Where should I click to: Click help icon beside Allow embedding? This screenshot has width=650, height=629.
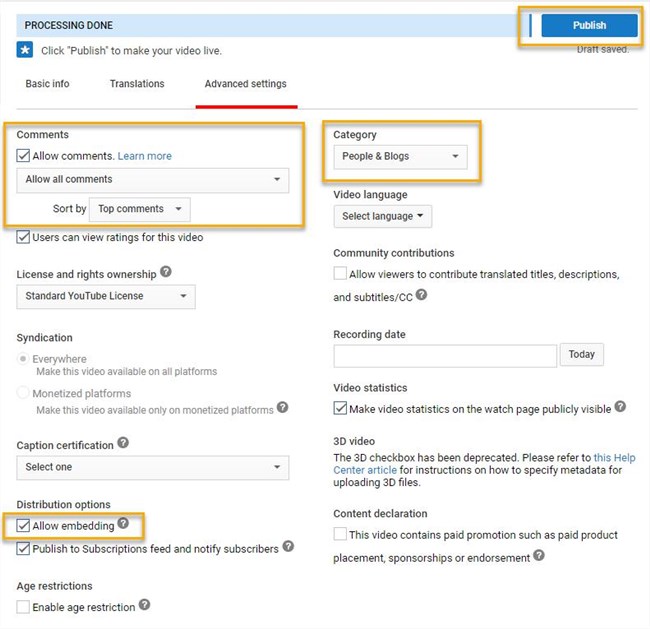coord(124,523)
